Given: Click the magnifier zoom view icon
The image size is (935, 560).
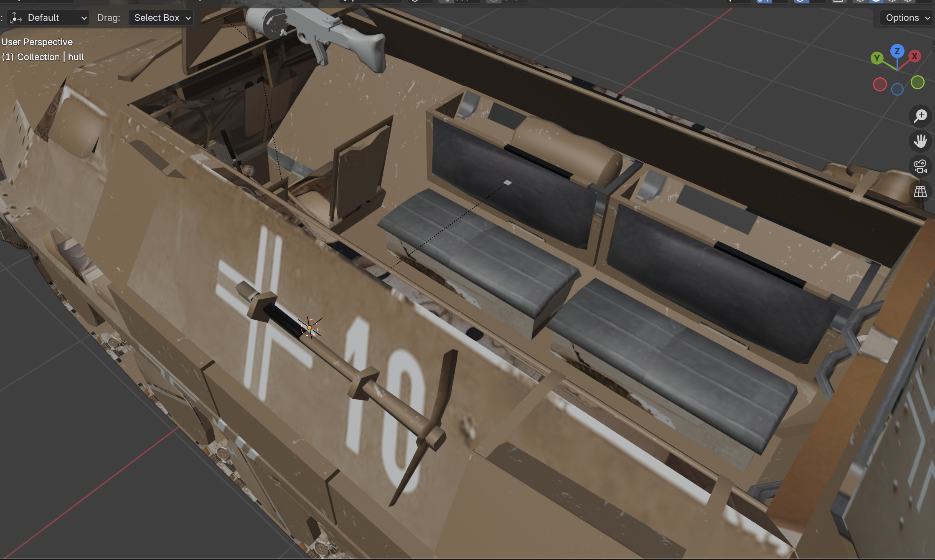Looking at the screenshot, I should click(x=920, y=116).
